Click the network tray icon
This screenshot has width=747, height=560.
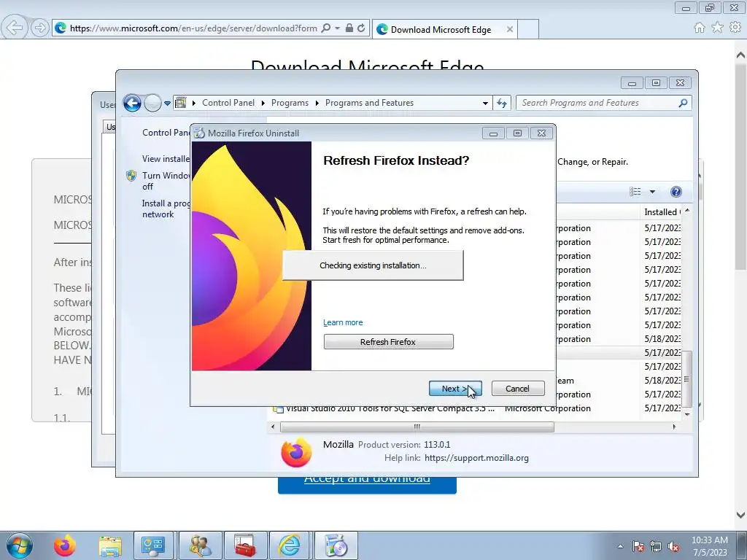click(x=656, y=546)
